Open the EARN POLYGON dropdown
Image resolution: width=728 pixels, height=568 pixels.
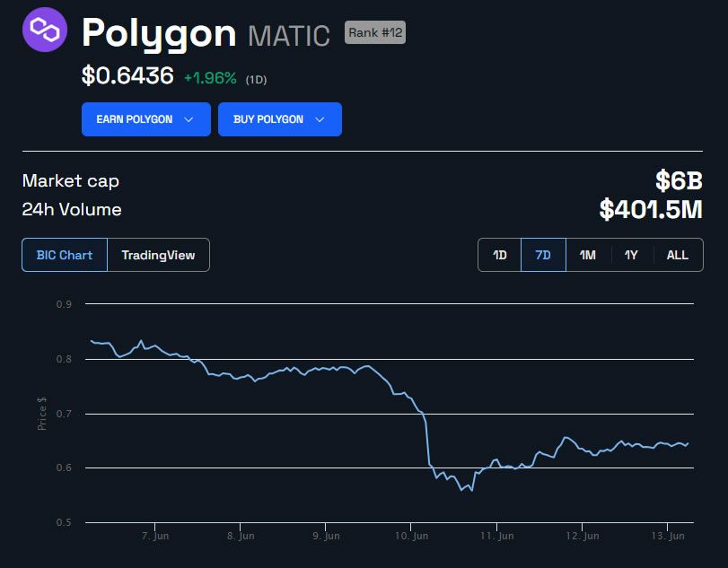pyautogui.click(x=146, y=119)
